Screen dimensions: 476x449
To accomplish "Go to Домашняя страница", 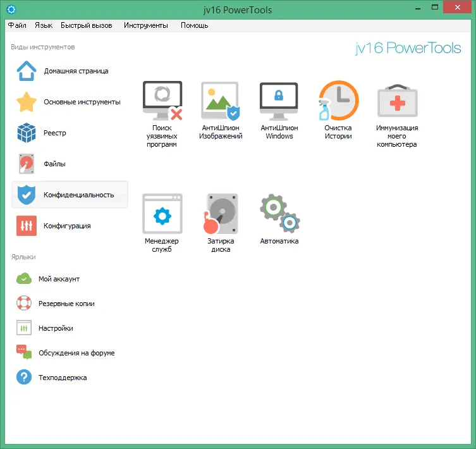I will 76,71.
